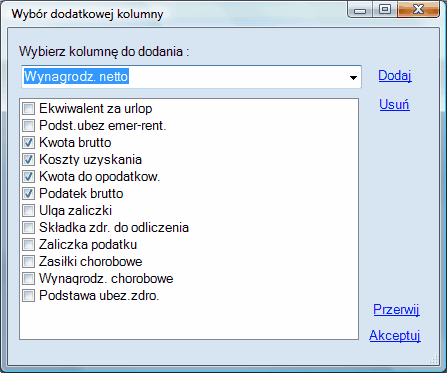Uncheck the Kwota brutto checkbox

[x=28, y=143]
